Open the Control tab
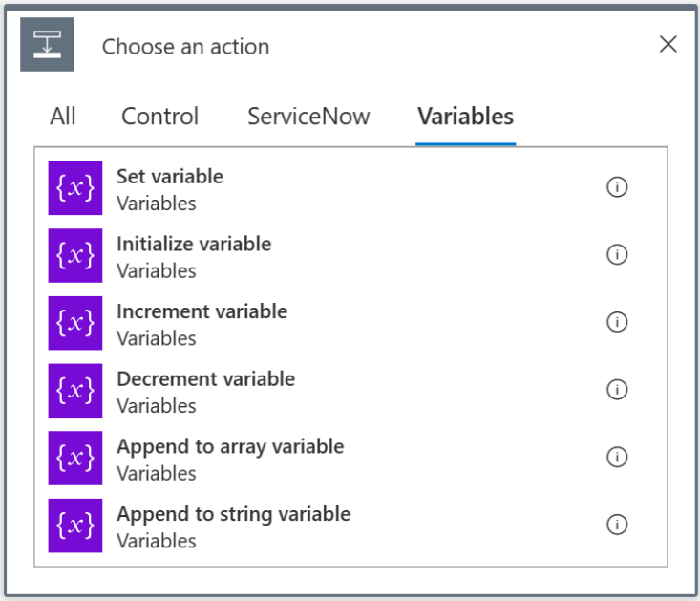The image size is (700, 601). coord(159,117)
